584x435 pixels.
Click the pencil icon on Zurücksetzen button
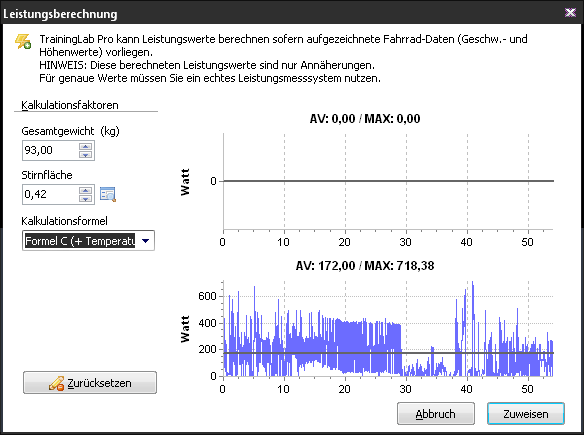point(56,383)
